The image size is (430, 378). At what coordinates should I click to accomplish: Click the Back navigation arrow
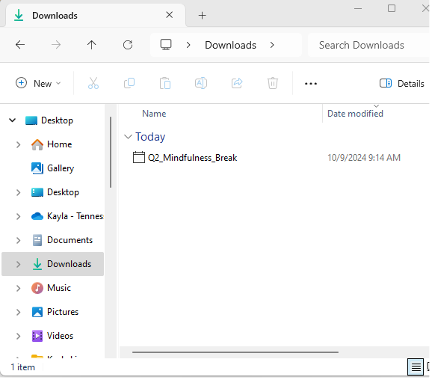[20, 45]
